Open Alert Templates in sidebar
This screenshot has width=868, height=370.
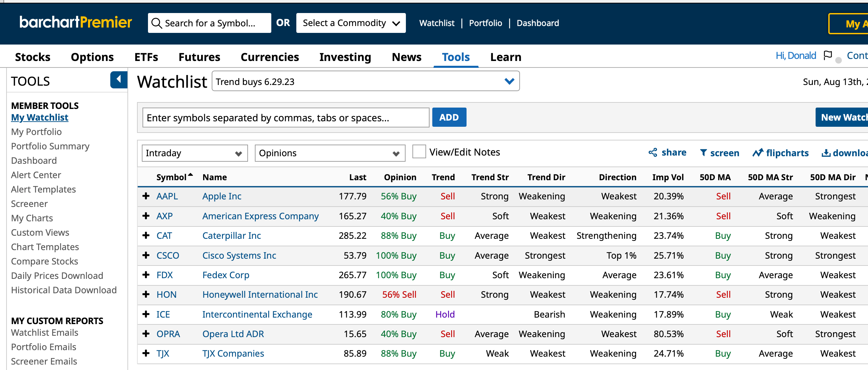(x=44, y=189)
